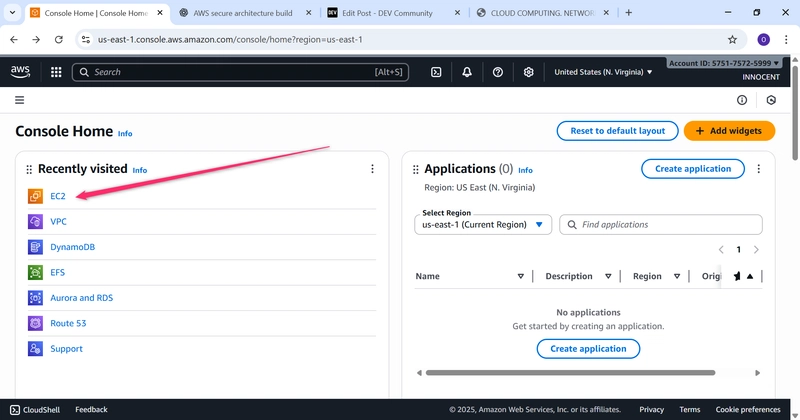Open the info panel circle icon
Screen dimensions: 800x420
pos(742,100)
